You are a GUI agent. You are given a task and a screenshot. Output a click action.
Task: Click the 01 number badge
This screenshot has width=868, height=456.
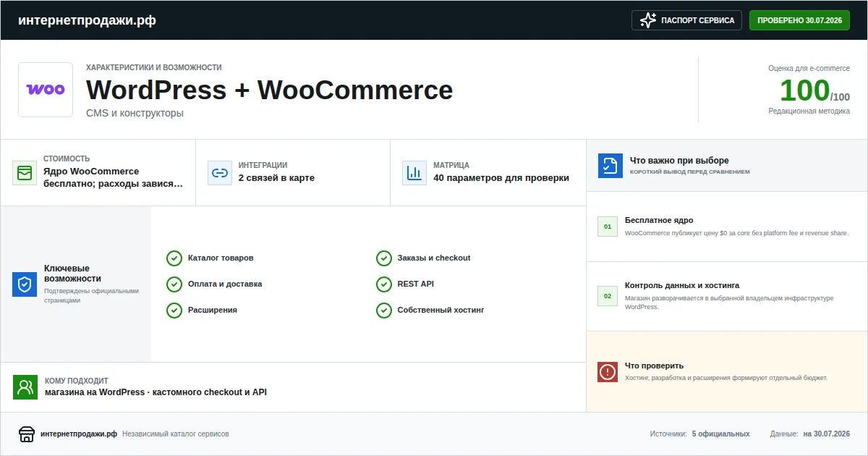pyautogui.click(x=608, y=227)
